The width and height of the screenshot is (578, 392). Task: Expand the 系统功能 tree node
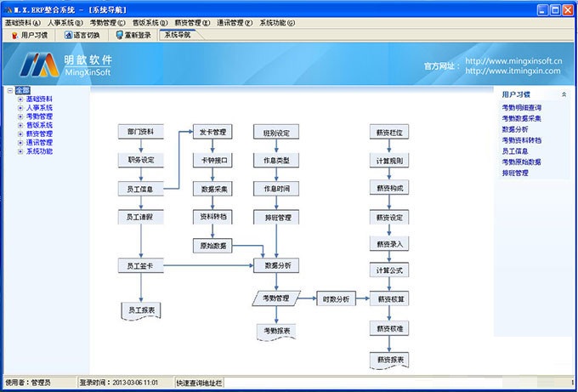tap(20, 151)
